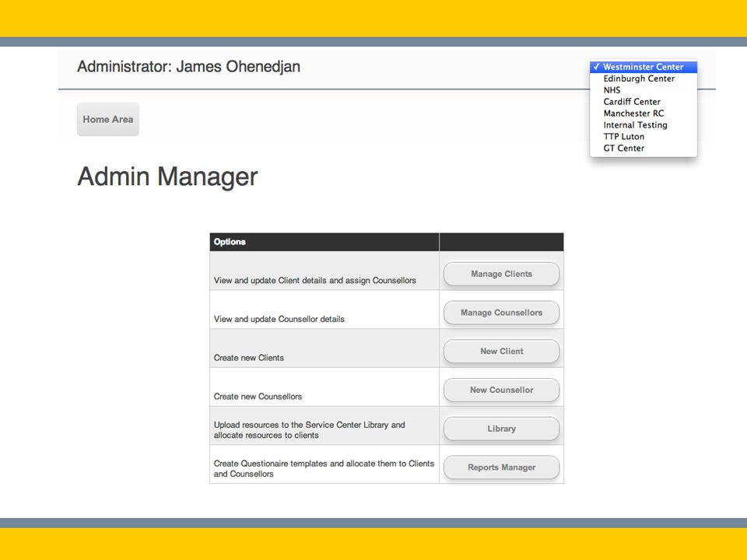Choose Manchester RC from the list
Viewport: 747px width, 560px height.
tap(644, 114)
